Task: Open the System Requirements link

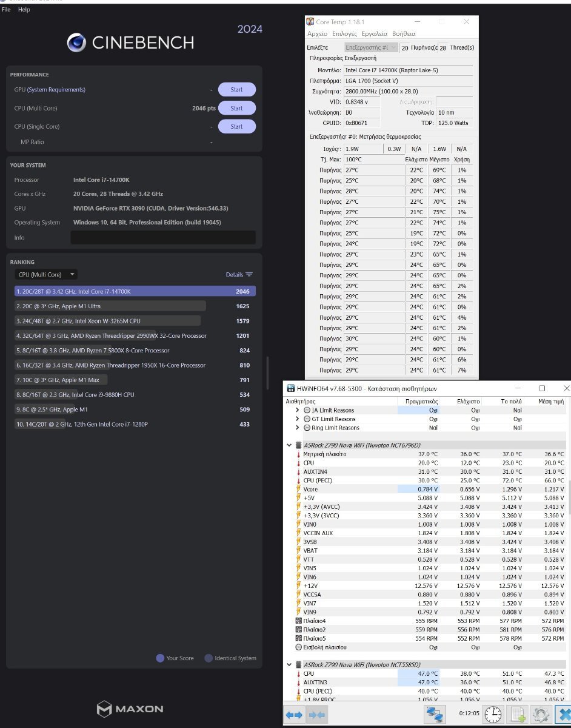Action: pos(56,90)
